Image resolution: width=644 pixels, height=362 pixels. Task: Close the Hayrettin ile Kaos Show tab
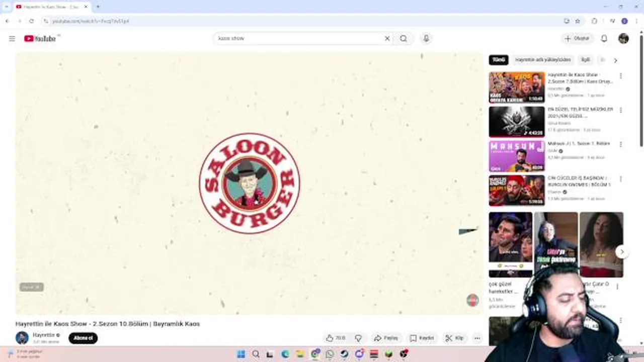[86, 7]
